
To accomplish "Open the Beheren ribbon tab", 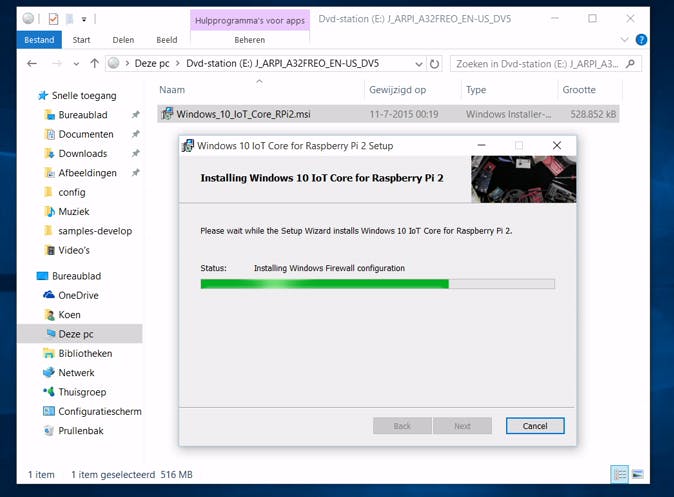I will [x=250, y=40].
